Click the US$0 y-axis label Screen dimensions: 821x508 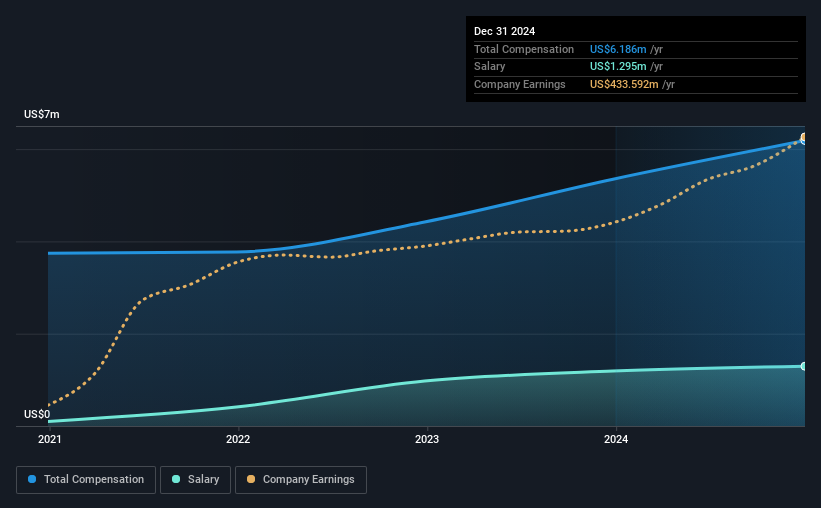[37, 414]
